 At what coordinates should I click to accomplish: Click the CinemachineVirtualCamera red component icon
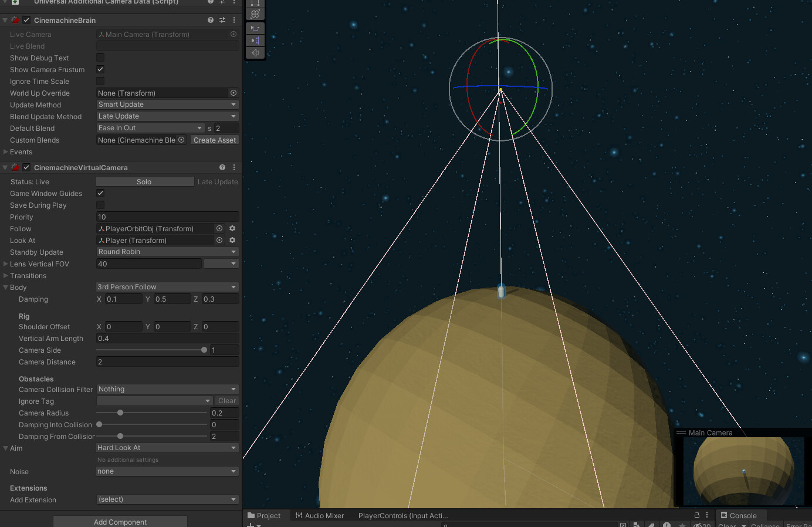16,167
